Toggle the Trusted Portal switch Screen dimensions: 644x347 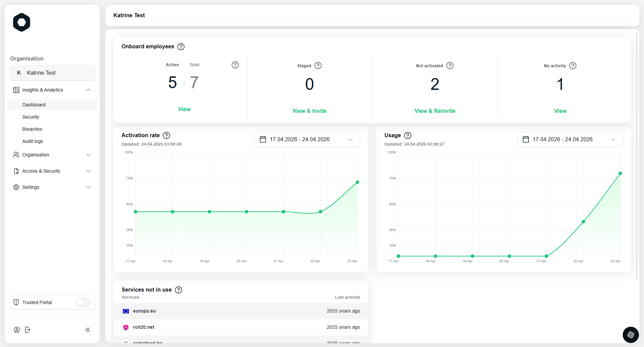83,302
